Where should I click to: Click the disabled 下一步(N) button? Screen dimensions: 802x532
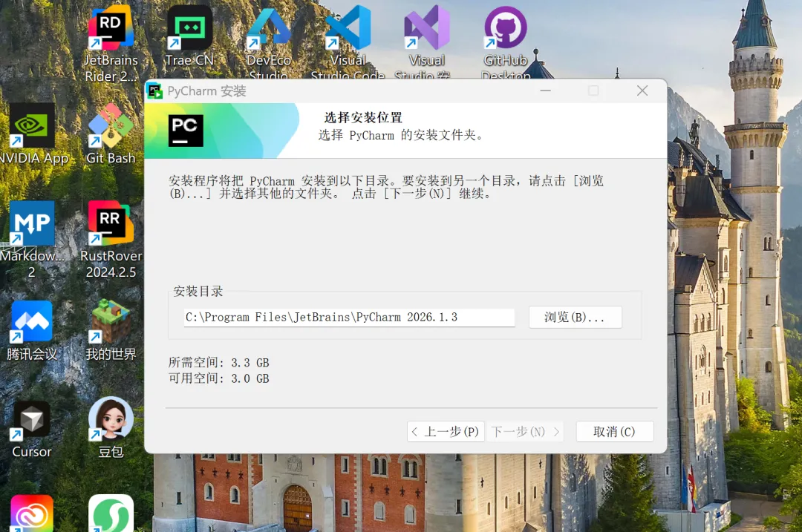(525, 432)
